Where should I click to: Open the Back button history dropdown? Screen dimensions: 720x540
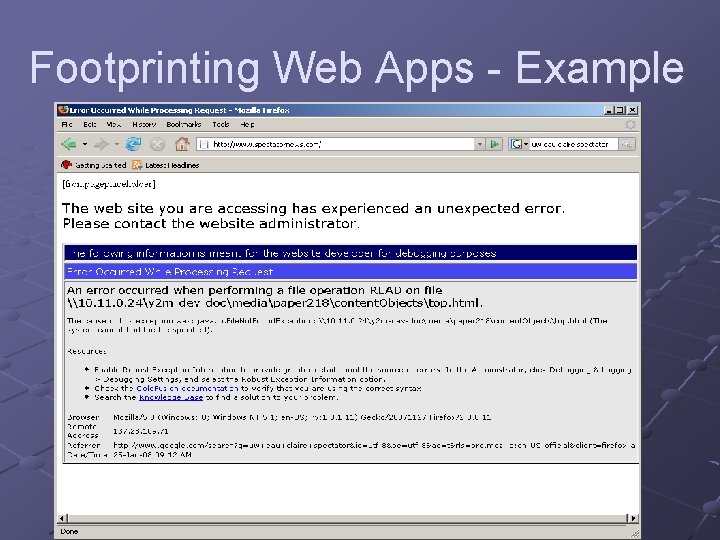pyautogui.click(x=85, y=144)
